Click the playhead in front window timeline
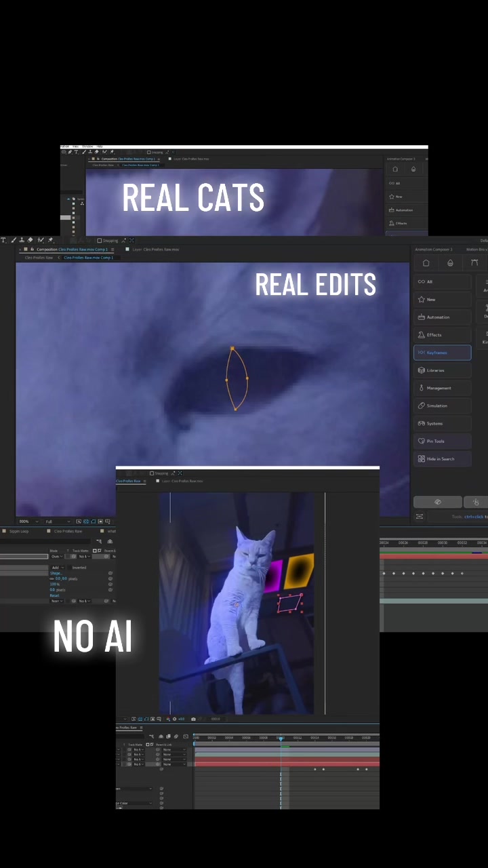488x868 pixels. point(281,739)
